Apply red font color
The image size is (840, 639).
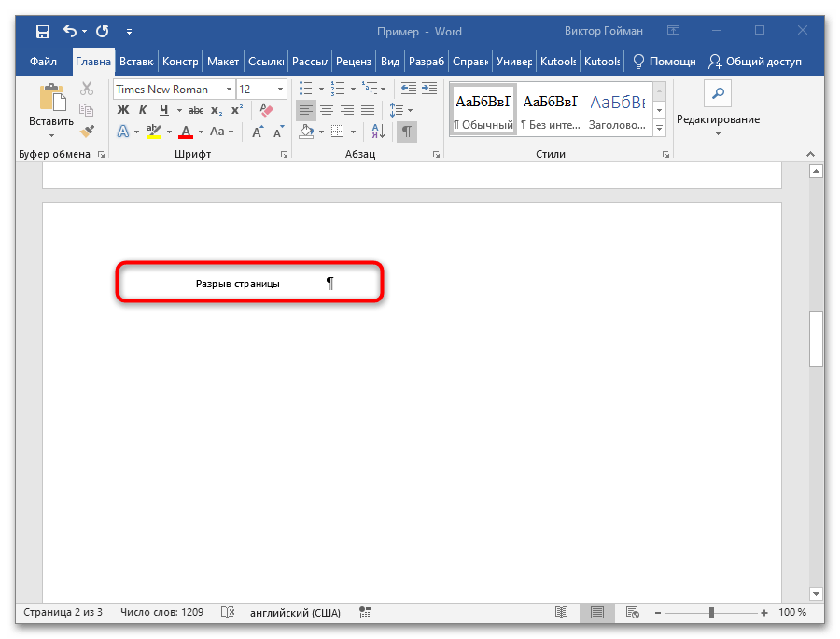pyautogui.click(x=186, y=132)
